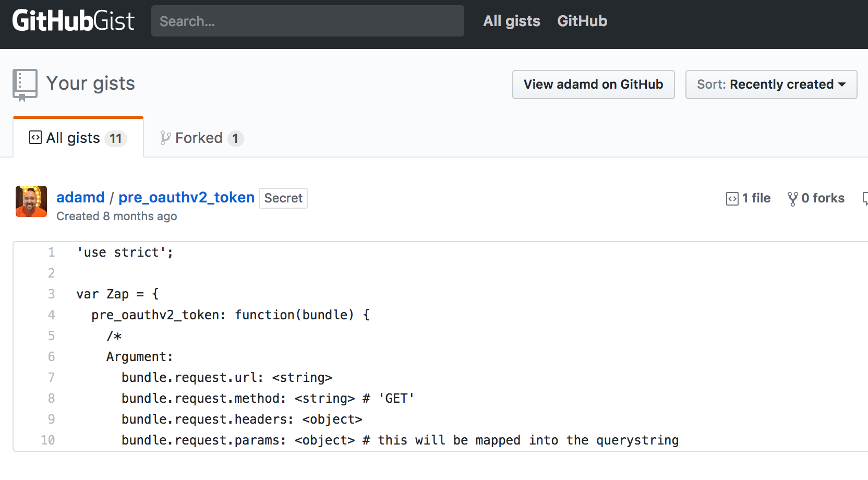Click the file code icon next to 1 file
The image size is (868, 480).
coord(732,199)
